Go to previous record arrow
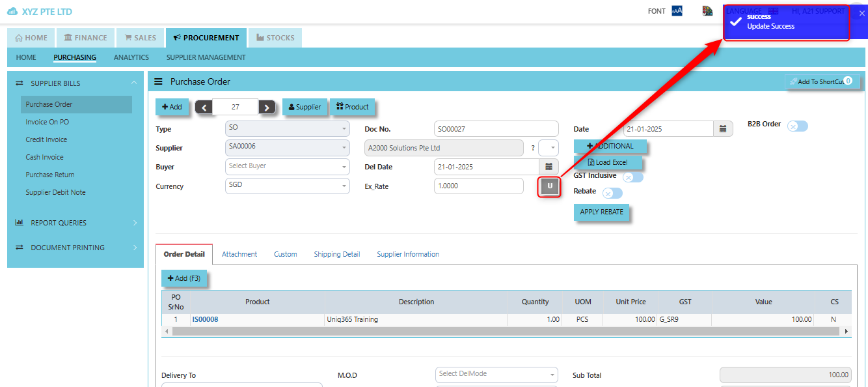868x387 pixels. click(x=204, y=107)
